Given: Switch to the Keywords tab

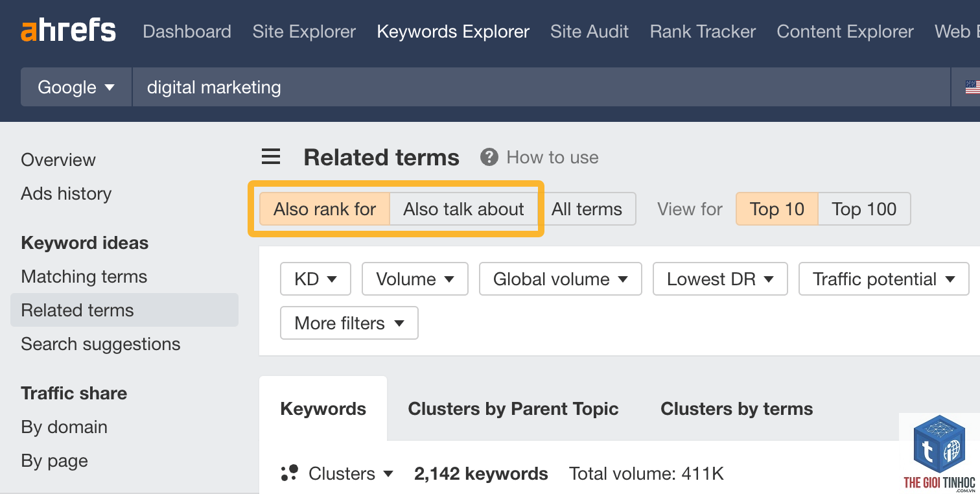Looking at the screenshot, I should coord(323,408).
